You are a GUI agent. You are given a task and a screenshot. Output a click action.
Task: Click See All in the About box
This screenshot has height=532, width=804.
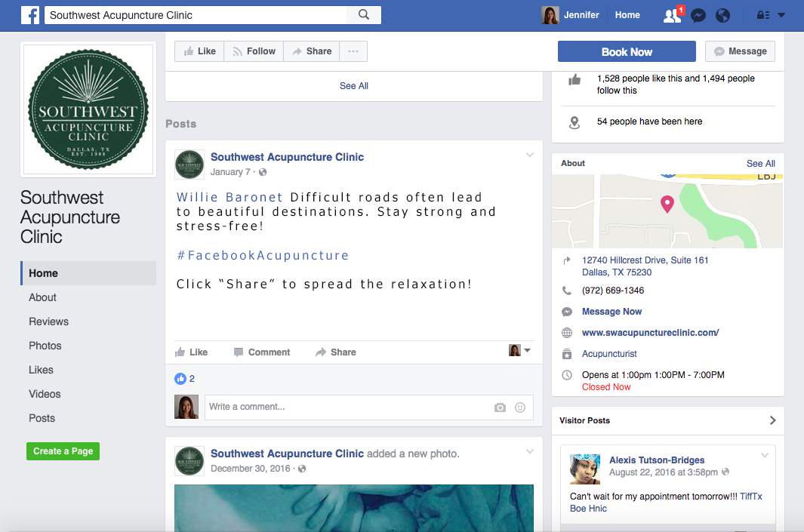tap(760, 164)
